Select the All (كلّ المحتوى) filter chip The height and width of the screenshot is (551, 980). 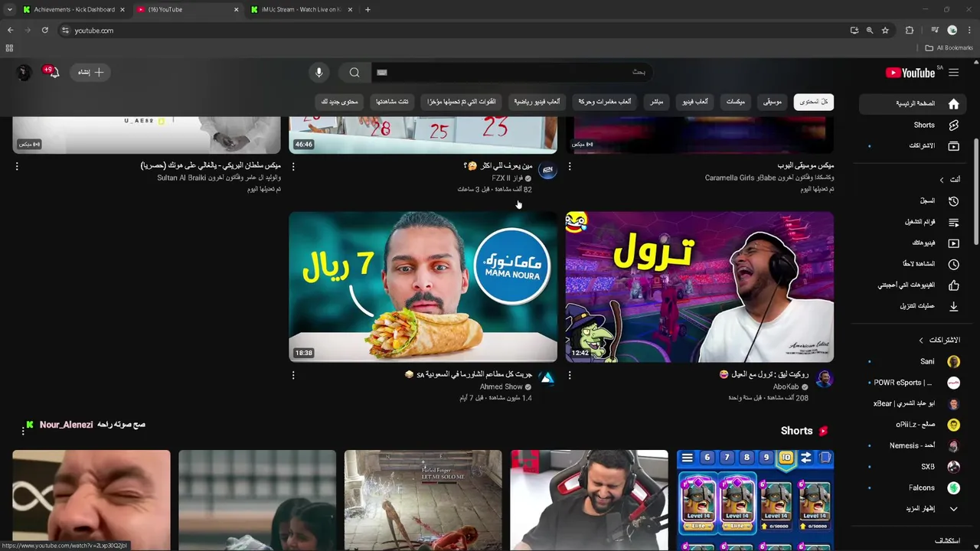pyautogui.click(x=814, y=102)
